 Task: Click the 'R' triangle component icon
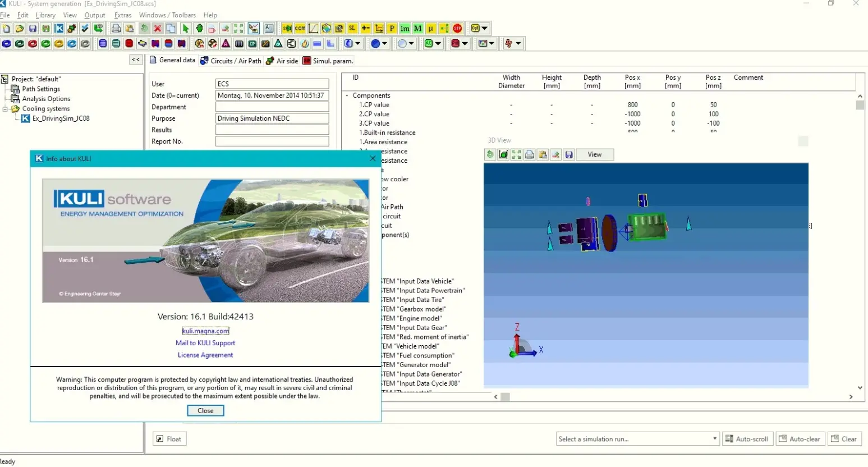(226, 43)
